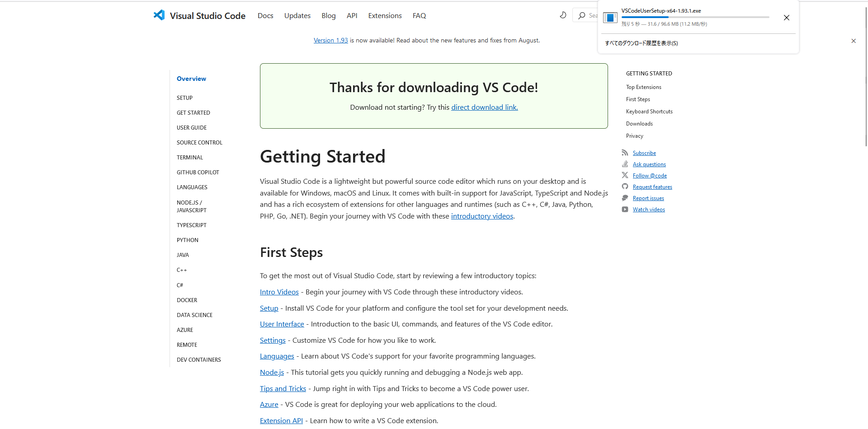This screenshot has height=429, width=868.
Task: Click the Report issues comment icon
Action: (625, 198)
